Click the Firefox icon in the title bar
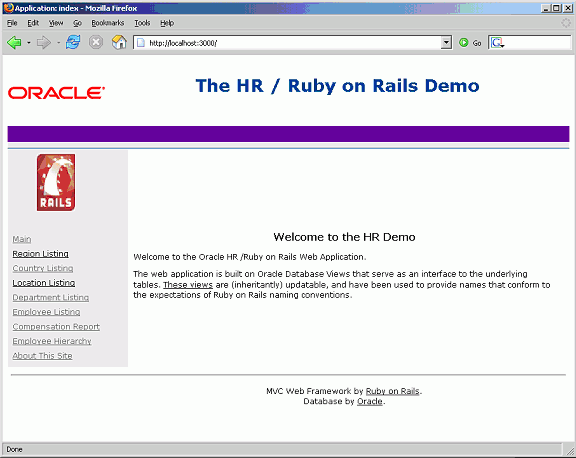The image size is (576, 458). click(x=8, y=8)
